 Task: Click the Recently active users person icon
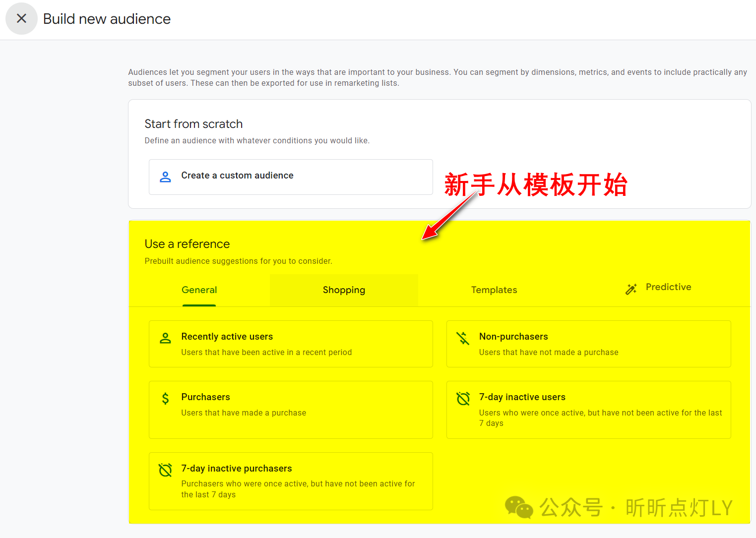click(165, 338)
